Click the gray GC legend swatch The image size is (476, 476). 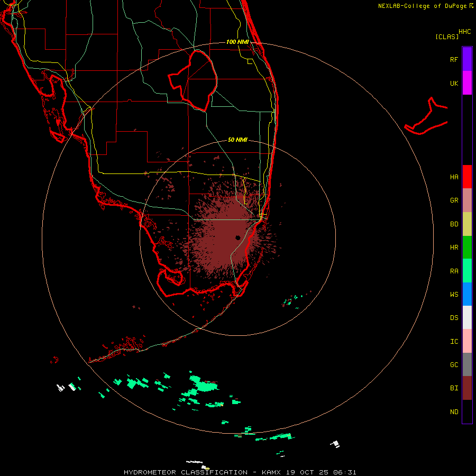[x=467, y=364]
